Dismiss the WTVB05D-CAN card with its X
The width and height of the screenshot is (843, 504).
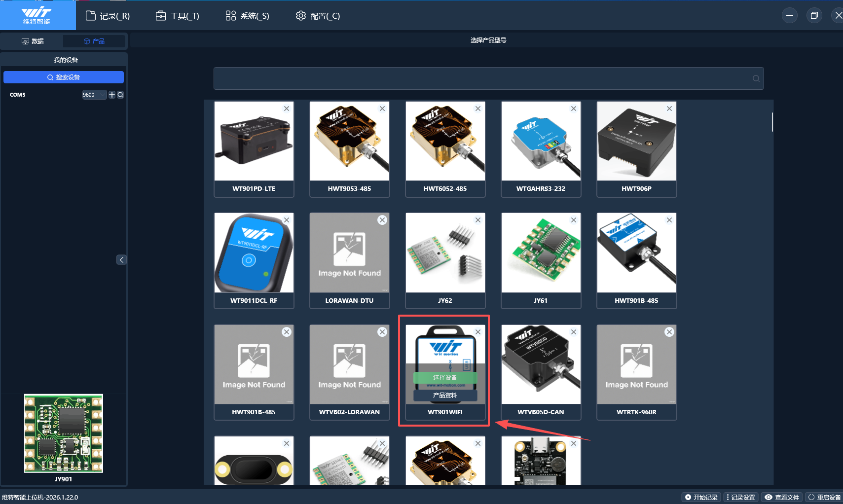574,332
